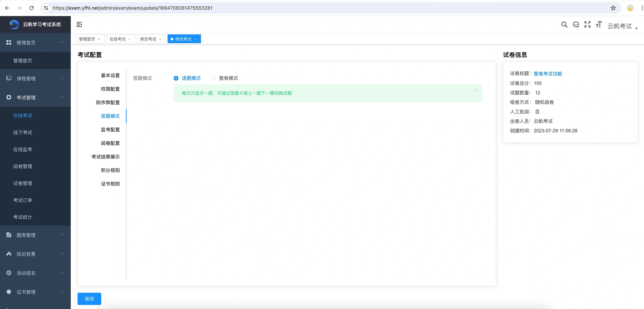Screen dimensions: 644x309
Task: Open the browser three-dot menu
Action: click(642, 8)
